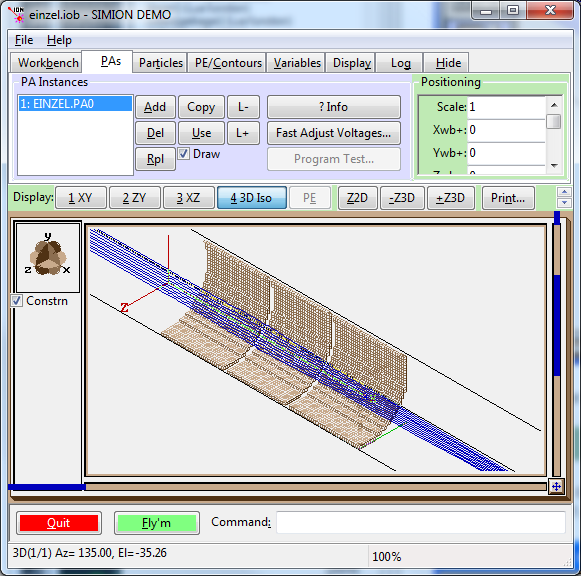Image resolution: width=581 pixels, height=576 pixels.
Task: Toggle the Draw checkbox
Action: [184, 154]
